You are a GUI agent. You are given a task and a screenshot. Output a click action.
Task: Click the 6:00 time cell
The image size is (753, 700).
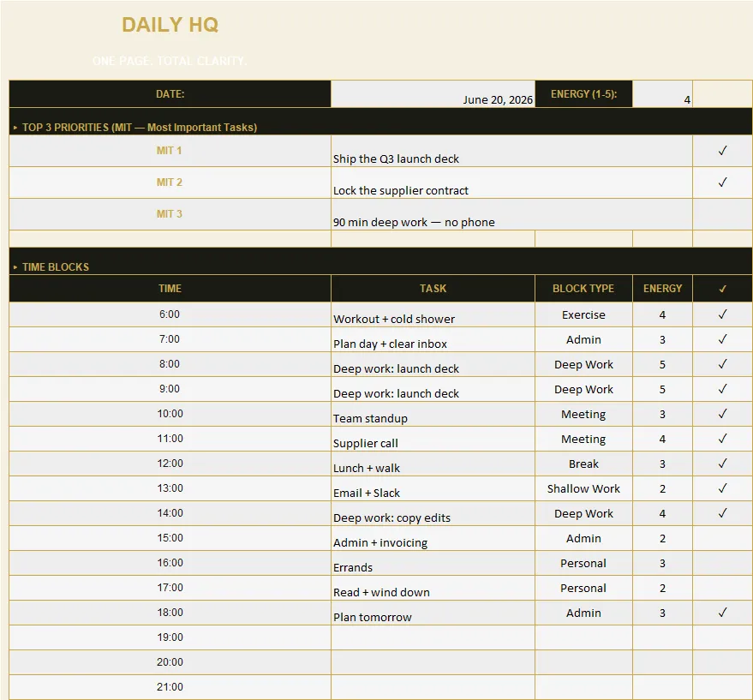click(x=170, y=314)
